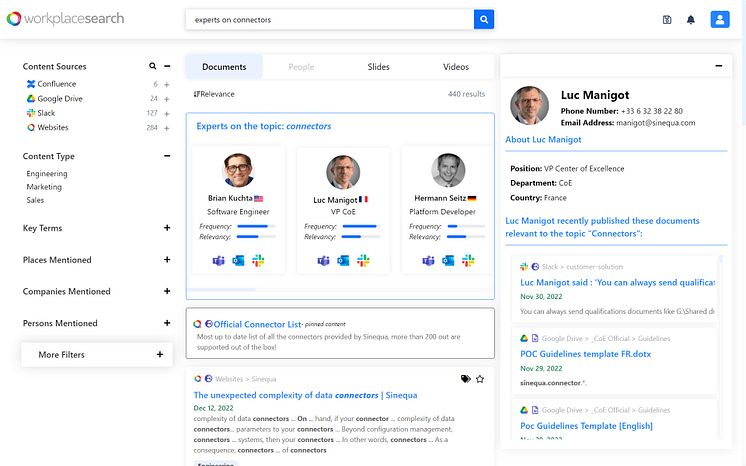The height and width of the screenshot is (466, 746).
Task: Open Outlook icon under Hermann Seitz
Action: click(x=448, y=260)
